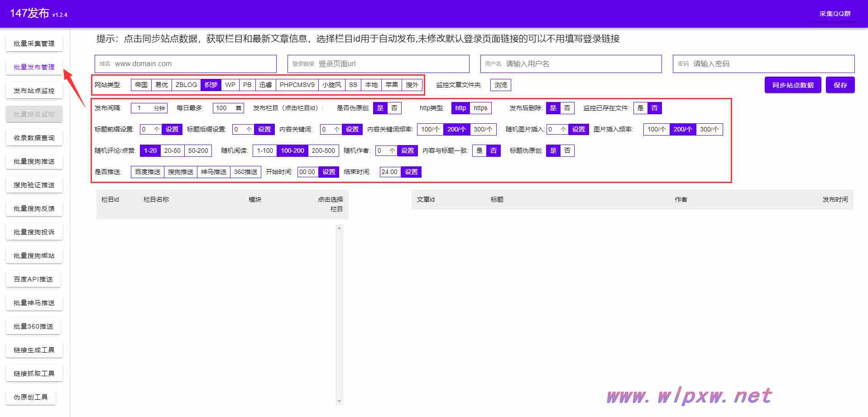Focus the 登录链接 input field

pos(379,64)
